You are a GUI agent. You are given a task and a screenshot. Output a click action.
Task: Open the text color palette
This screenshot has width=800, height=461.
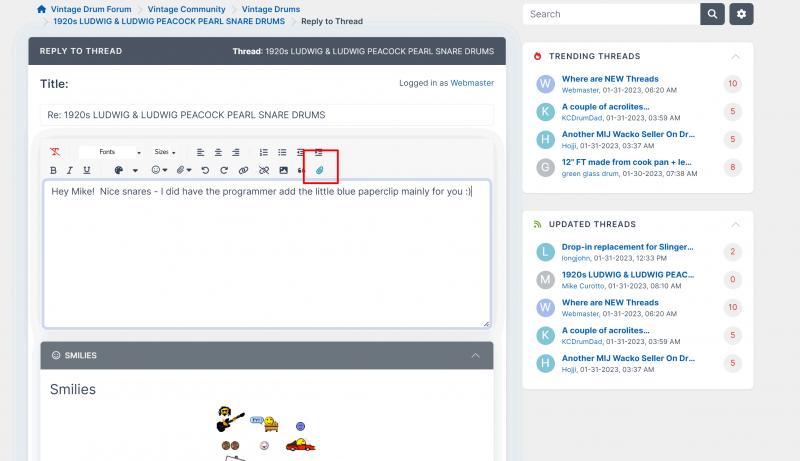point(120,170)
